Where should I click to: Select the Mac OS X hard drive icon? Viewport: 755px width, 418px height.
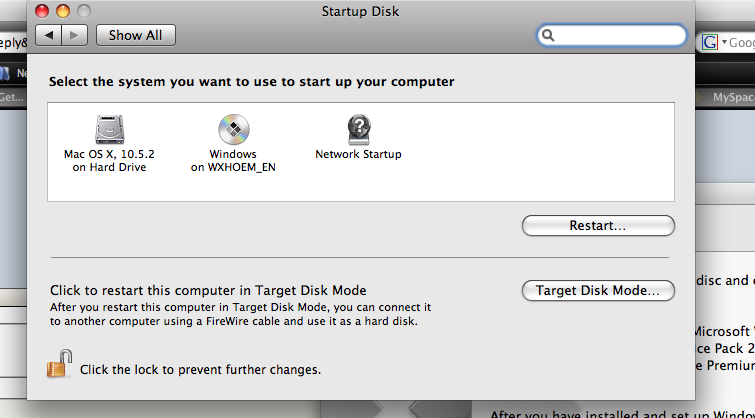click(x=109, y=130)
